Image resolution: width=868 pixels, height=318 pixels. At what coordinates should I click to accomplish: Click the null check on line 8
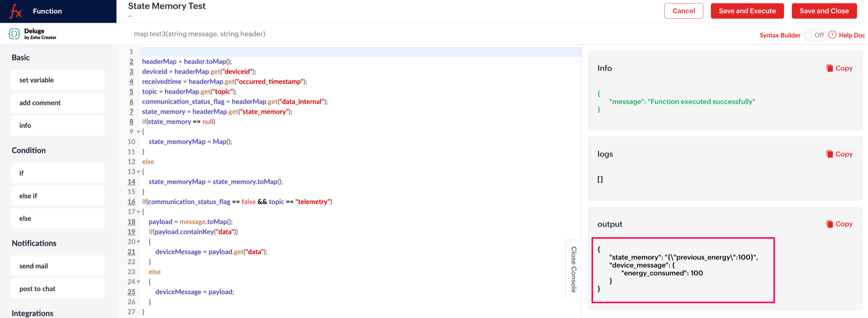point(179,122)
